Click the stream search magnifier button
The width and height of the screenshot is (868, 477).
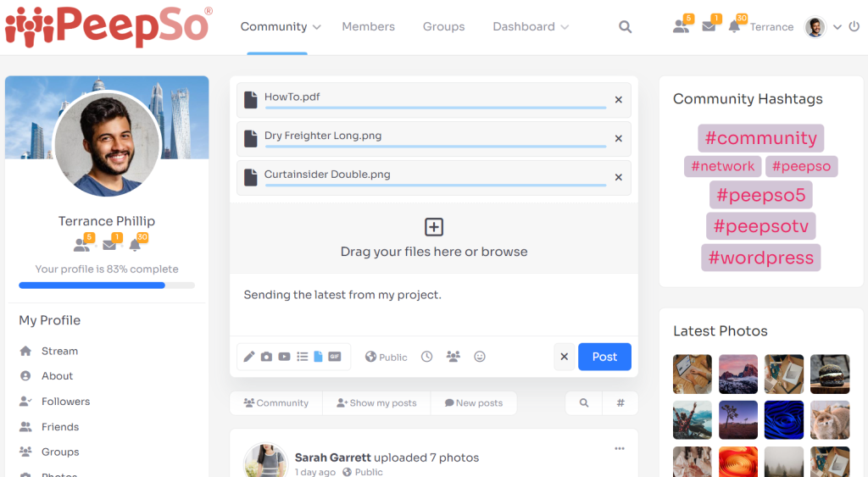point(584,402)
